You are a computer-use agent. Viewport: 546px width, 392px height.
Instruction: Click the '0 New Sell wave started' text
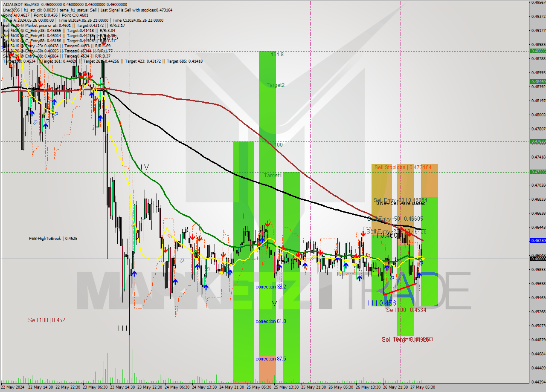tap(401, 204)
